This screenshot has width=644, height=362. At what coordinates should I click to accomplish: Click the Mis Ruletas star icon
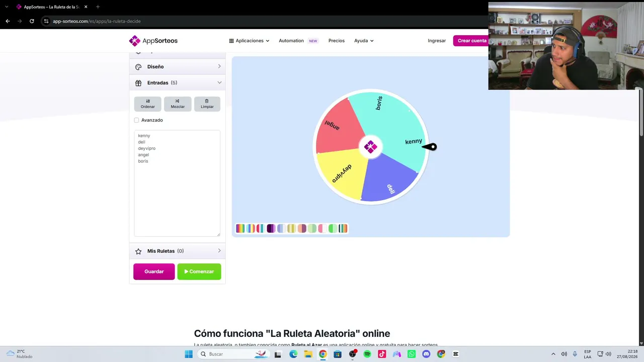point(138,251)
